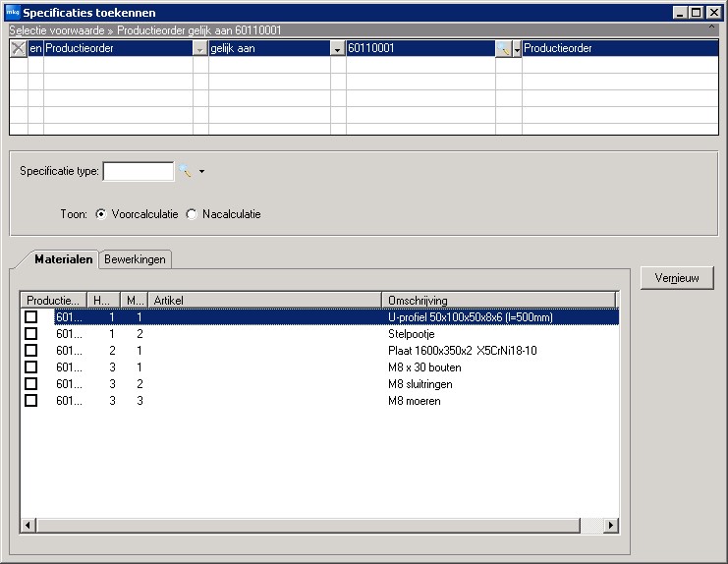Sort by the H... column header
The height and width of the screenshot is (564, 728).
pyautogui.click(x=103, y=301)
